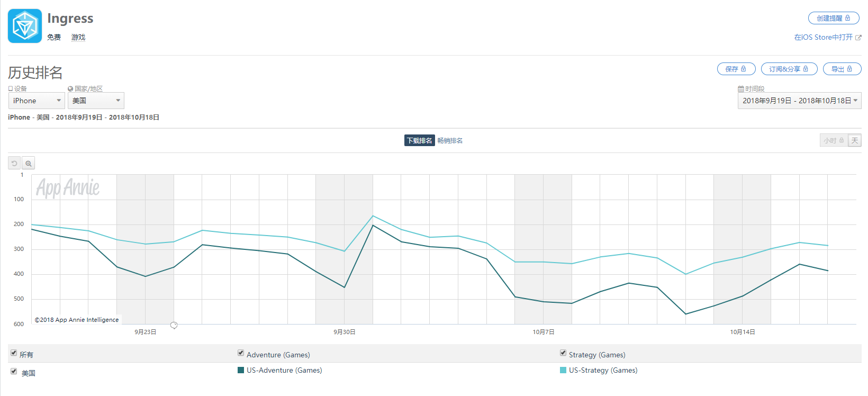Click the chart reset zoom icon
The image size is (868, 396).
tap(14, 164)
